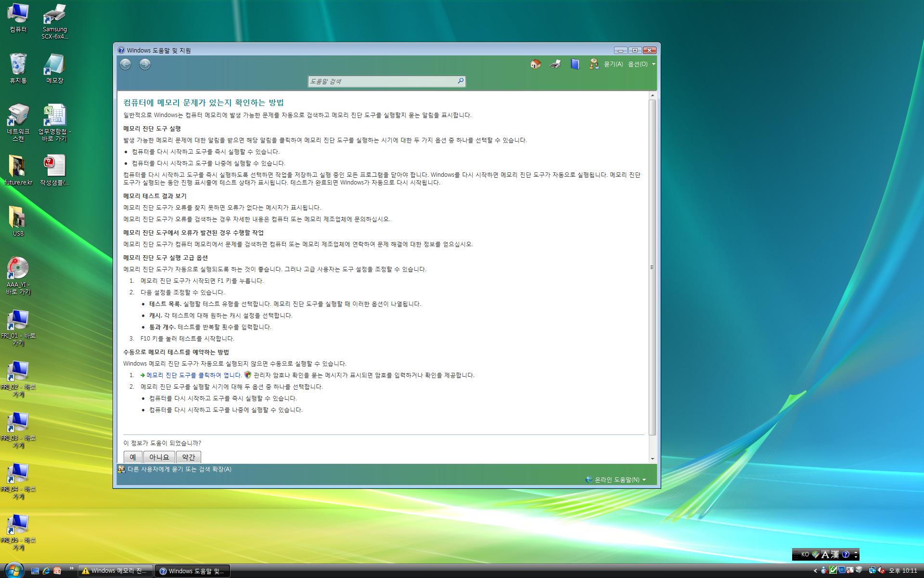Select the FRI_05 shortcut icon
The width and height of the screenshot is (924, 578).
[x=18, y=532]
